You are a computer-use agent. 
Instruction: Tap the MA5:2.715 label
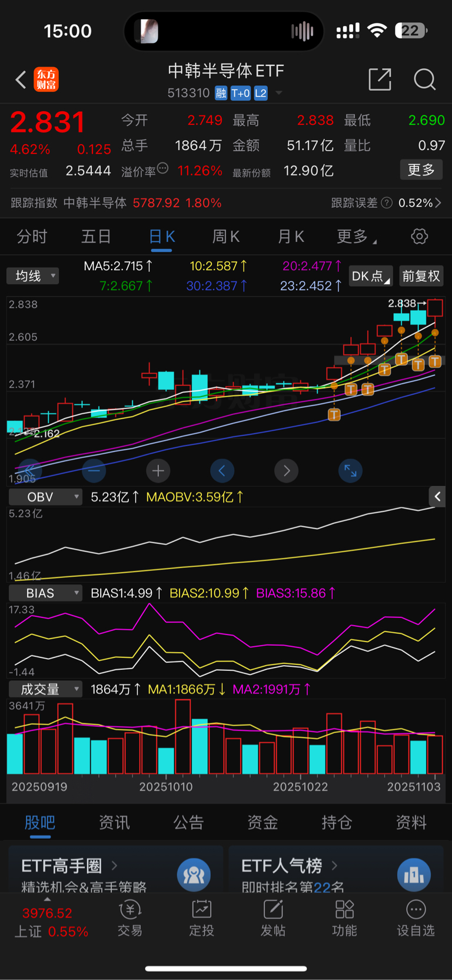point(118,266)
